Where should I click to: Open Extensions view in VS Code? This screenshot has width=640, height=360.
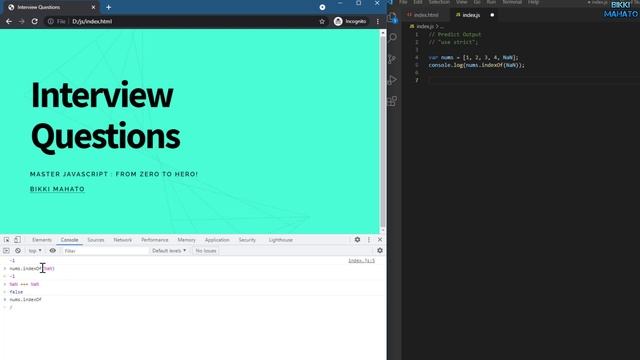392,101
